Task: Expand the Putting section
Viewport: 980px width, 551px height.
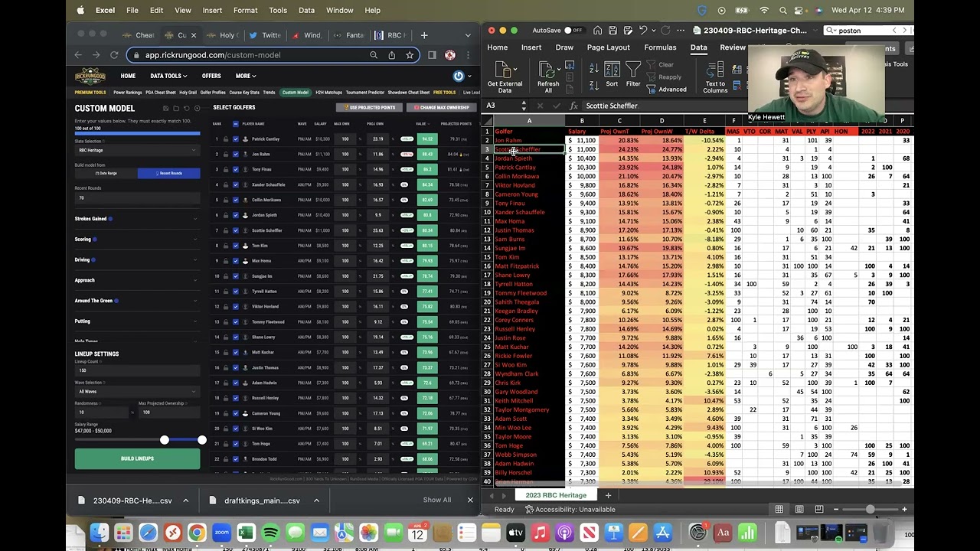Action: [137, 321]
